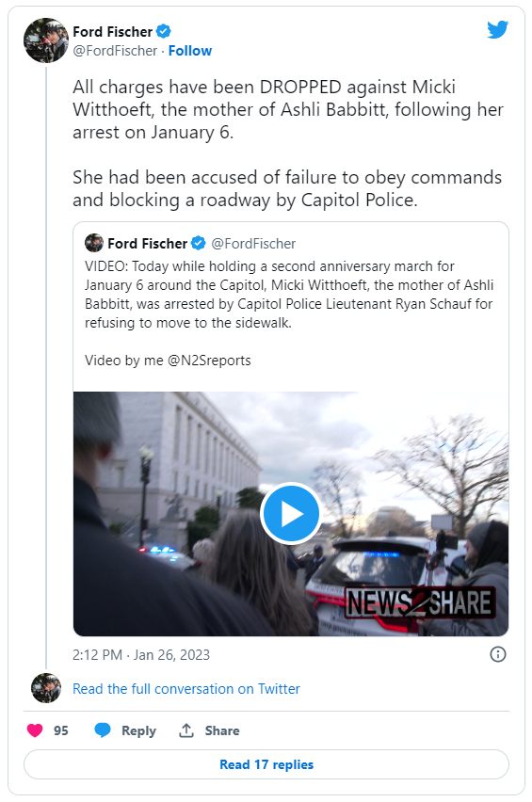Click the verified badge in quoted tweet

click(199, 244)
